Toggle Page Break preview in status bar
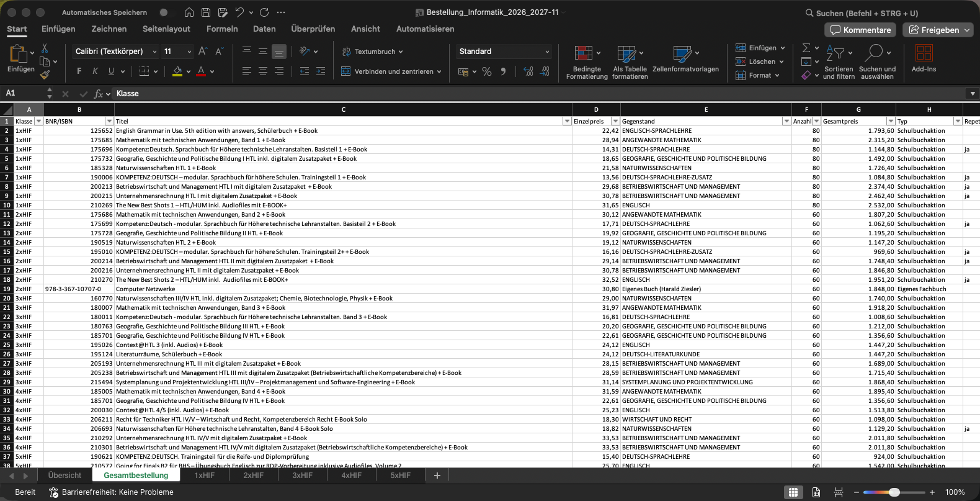980x501 pixels. (x=839, y=492)
